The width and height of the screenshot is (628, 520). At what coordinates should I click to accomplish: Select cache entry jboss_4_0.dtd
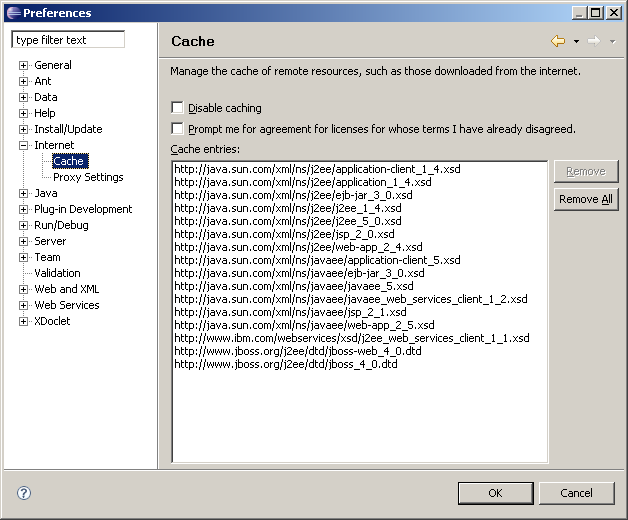click(286, 364)
